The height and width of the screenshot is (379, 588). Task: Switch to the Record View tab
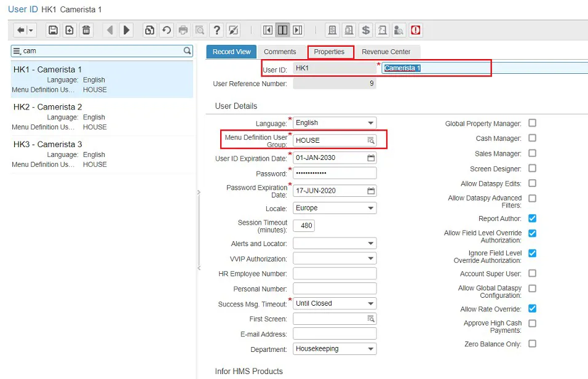click(231, 52)
